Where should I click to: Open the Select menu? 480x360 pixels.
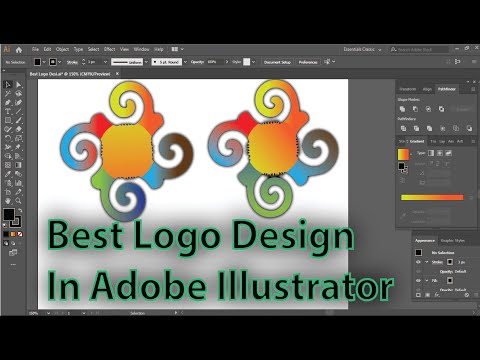click(93, 49)
